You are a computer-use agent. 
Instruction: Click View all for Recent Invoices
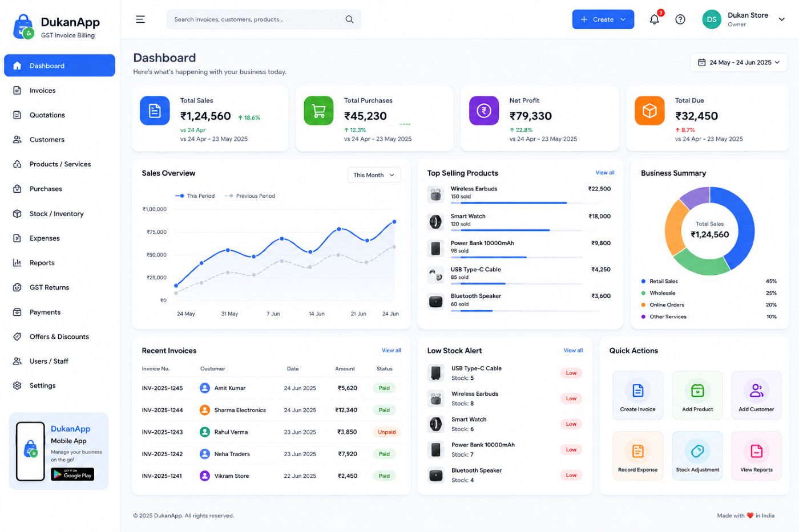click(392, 351)
